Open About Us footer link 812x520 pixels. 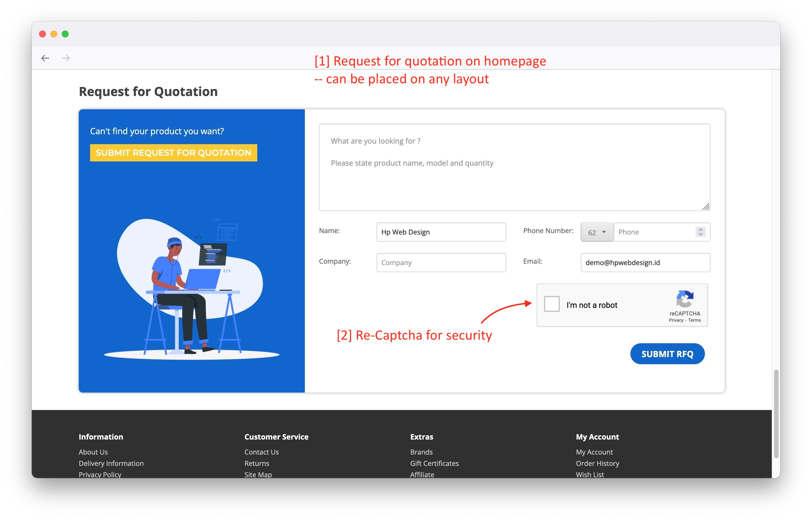coord(93,452)
